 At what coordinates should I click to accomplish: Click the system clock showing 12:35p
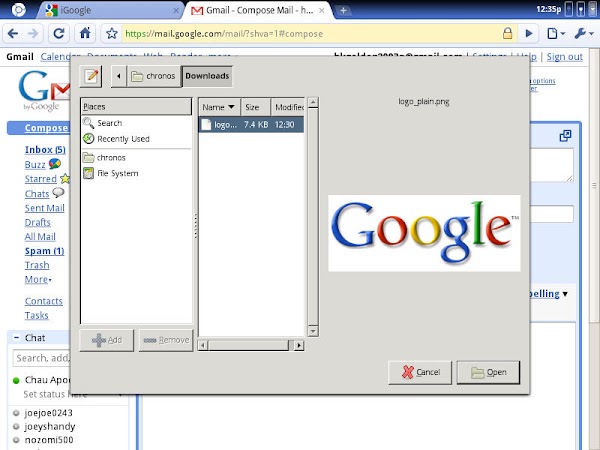[548, 9]
